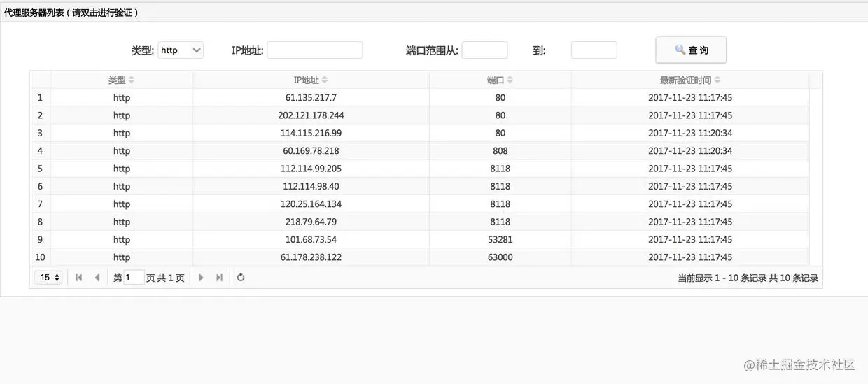The height and width of the screenshot is (384, 868).
Task: Click http type cell in row 2
Action: (122, 115)
